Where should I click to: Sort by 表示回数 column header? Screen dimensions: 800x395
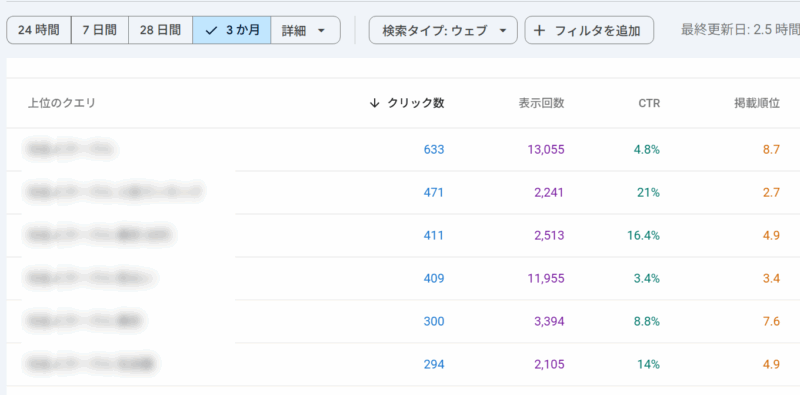541,103
